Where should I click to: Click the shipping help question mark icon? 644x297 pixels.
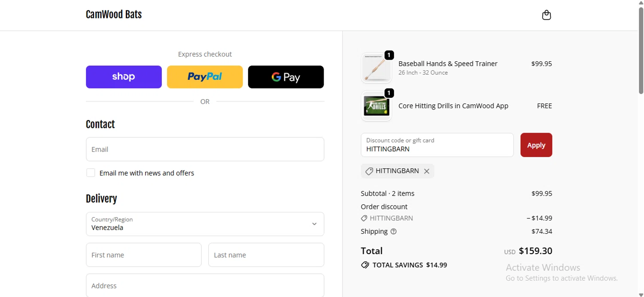394,231
